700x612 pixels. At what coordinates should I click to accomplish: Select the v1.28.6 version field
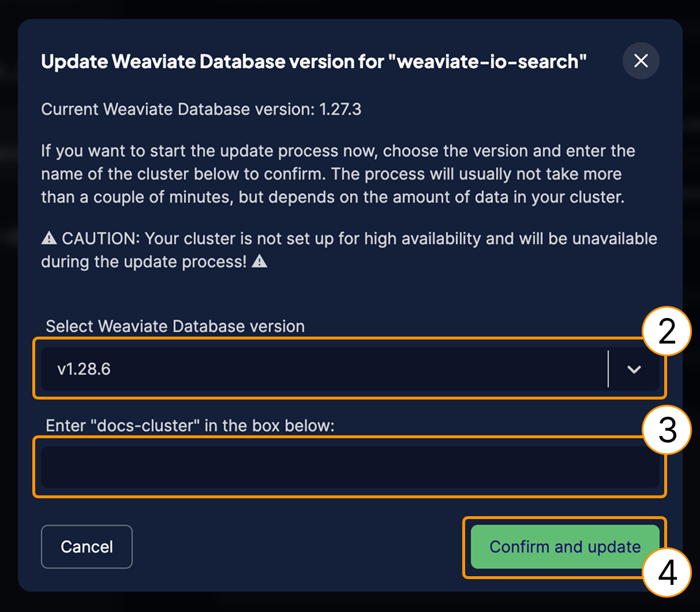350,369
